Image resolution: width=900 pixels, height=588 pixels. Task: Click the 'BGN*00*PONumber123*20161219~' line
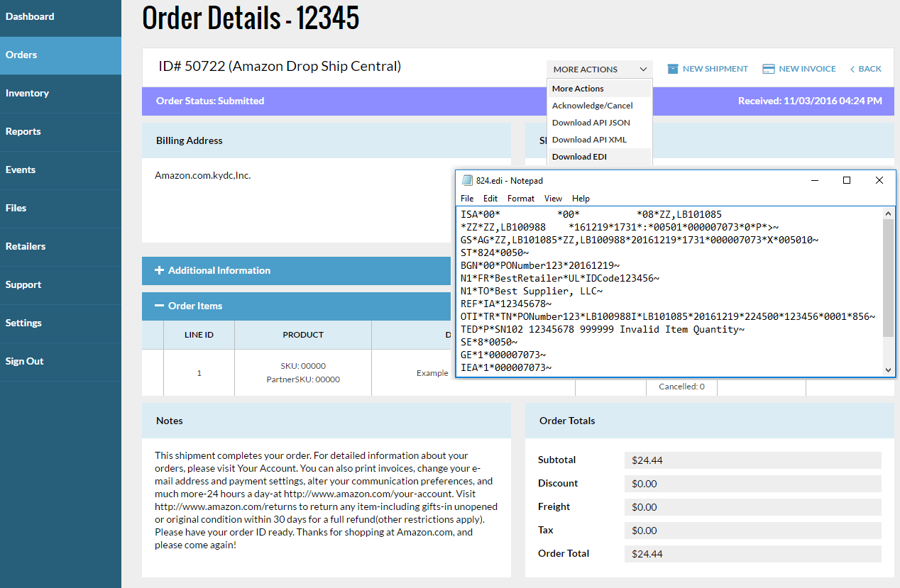[x=540, y=265]
